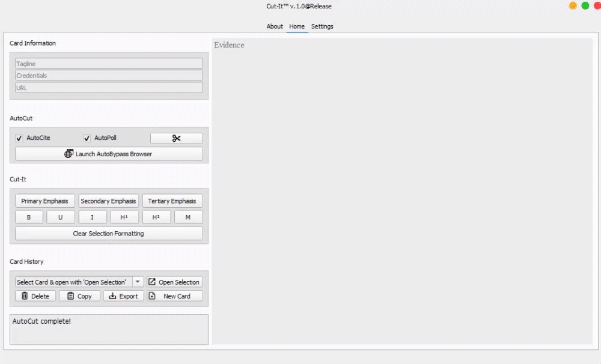Click the scissors AutoCut button

(176, 138)
